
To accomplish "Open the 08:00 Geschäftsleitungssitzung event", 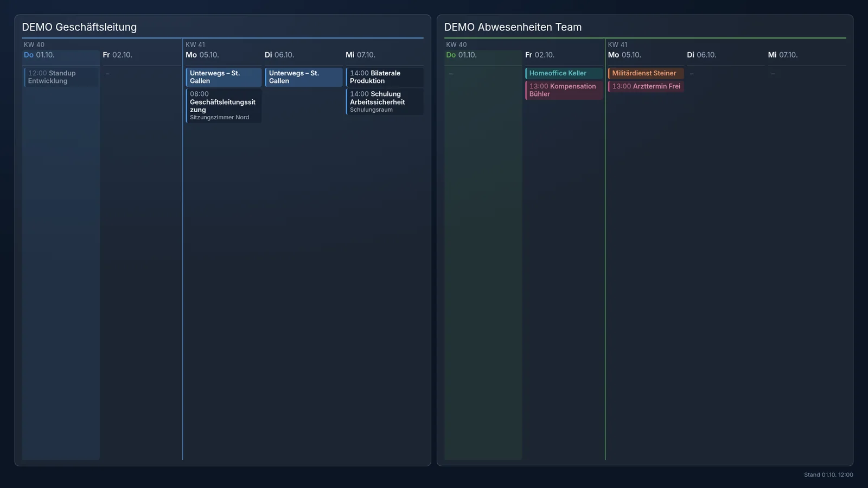I will [x=224, y=106].
